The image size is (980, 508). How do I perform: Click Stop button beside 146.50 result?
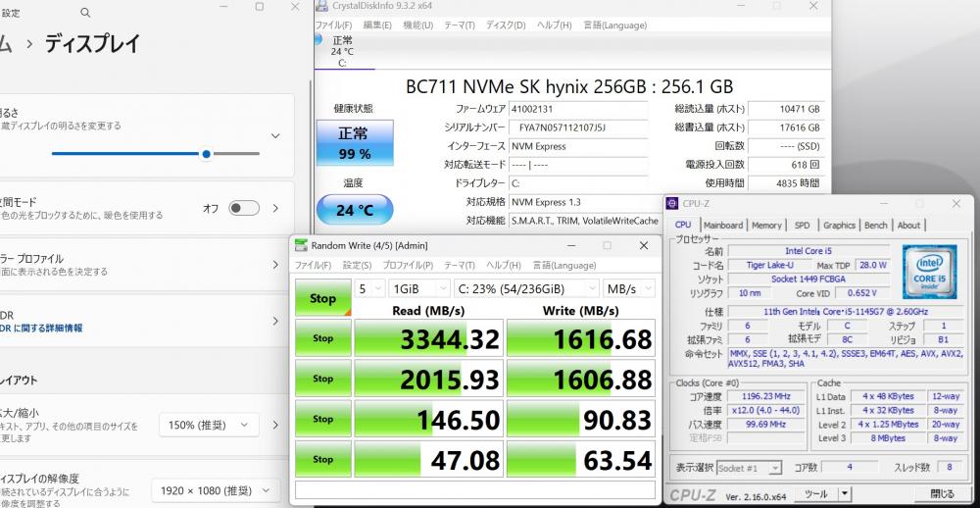[323, 419]
